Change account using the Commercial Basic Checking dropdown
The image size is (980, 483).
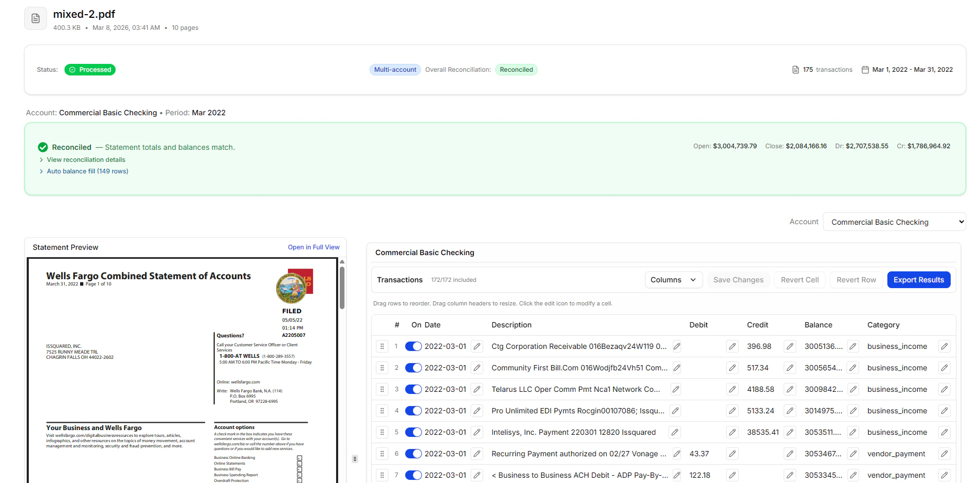tap(894, 222)
